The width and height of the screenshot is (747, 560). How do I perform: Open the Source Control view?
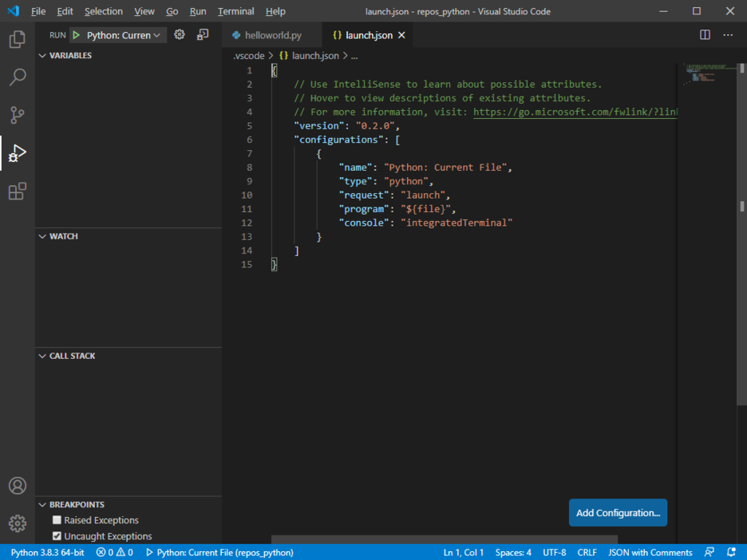coord(17,115)
